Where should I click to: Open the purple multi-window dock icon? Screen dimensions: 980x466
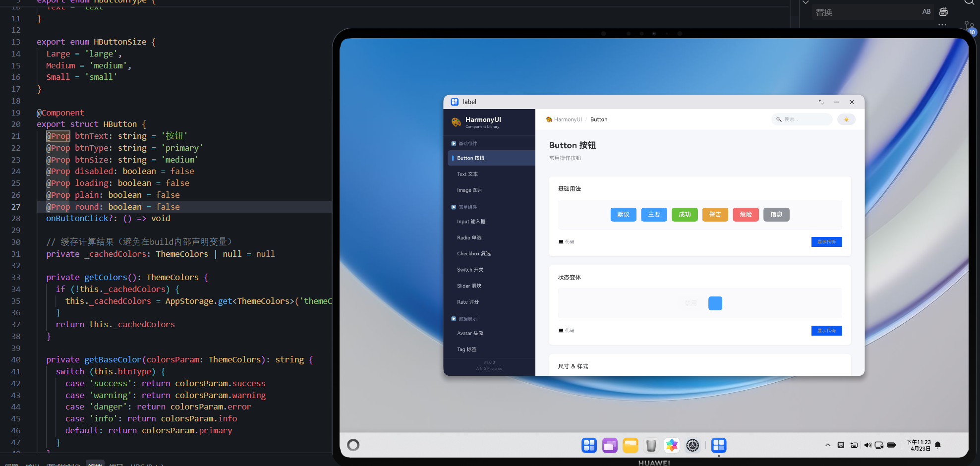coord(610,446)
